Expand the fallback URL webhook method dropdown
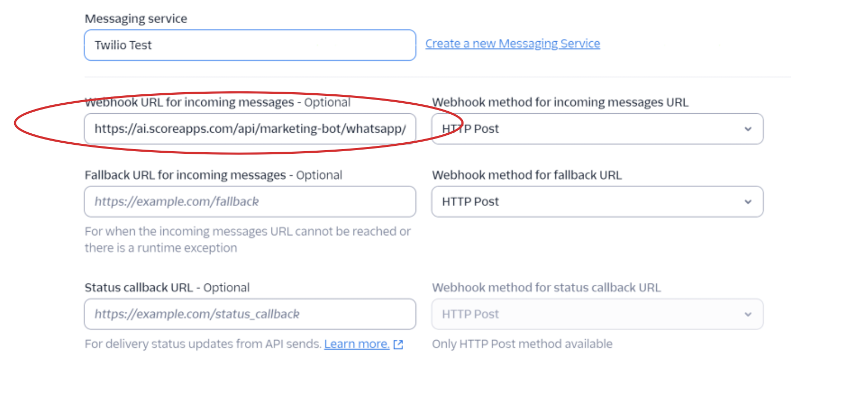Viewport: 868px width, 414px height. pos(597,202)
